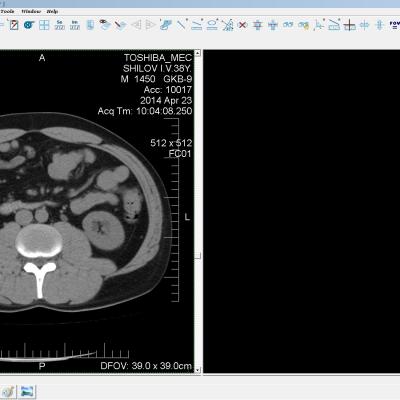Toggle the first glasses link icon

click(288, 25)
